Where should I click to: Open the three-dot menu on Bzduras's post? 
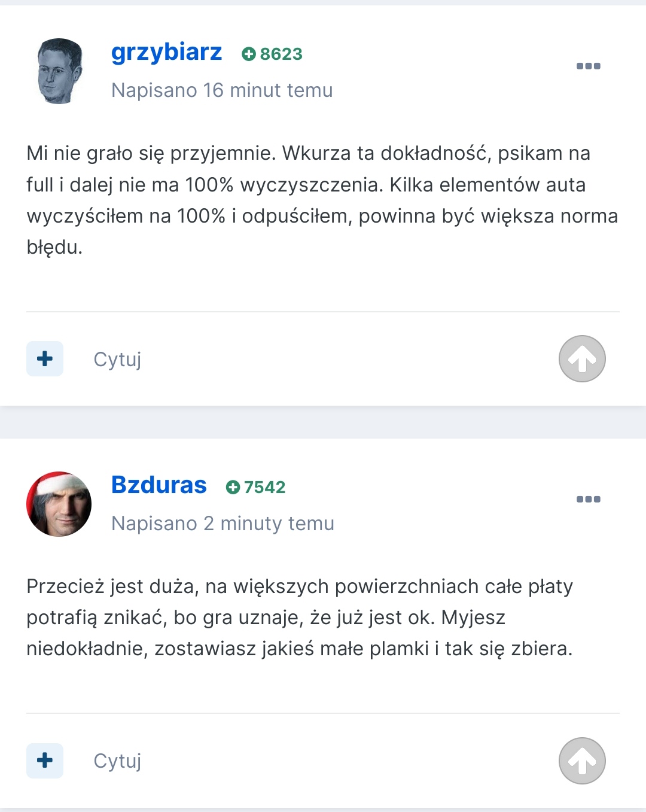(588, 499)
